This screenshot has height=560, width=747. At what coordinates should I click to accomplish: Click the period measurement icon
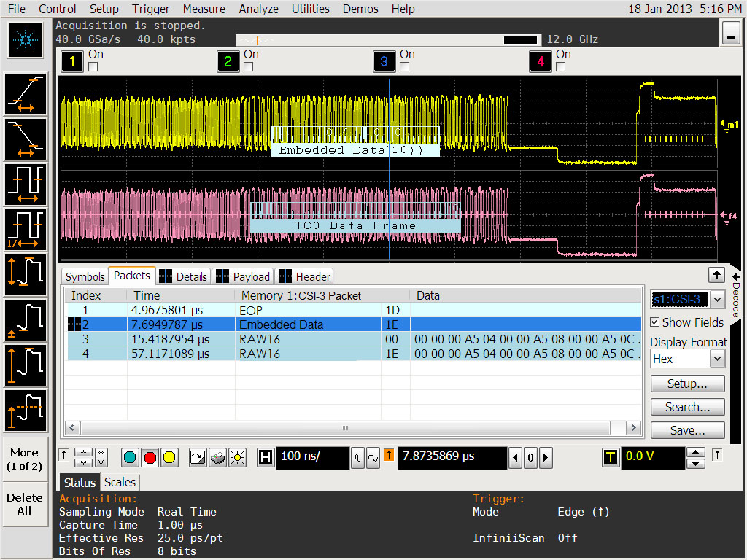[x=26, y=184]
